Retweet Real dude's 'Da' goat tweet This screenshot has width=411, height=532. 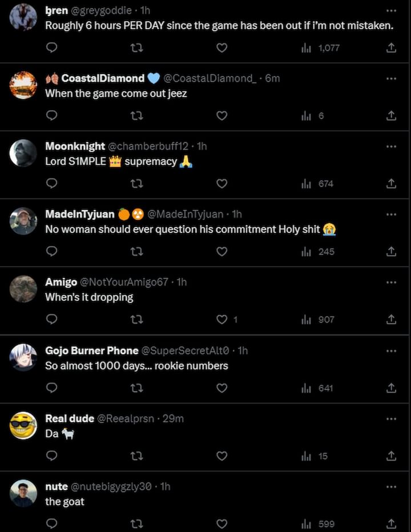tap(136, 456)
